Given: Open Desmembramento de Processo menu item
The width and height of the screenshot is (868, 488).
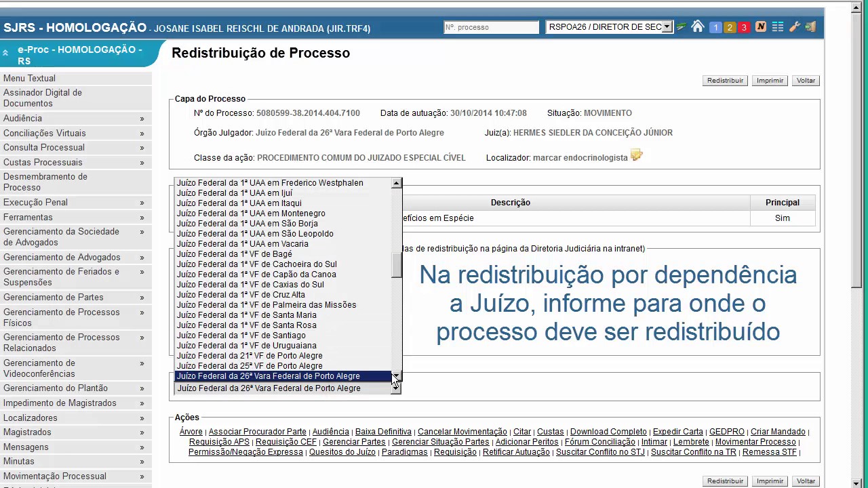Looking at the screenshot, I should coord(76,182).
